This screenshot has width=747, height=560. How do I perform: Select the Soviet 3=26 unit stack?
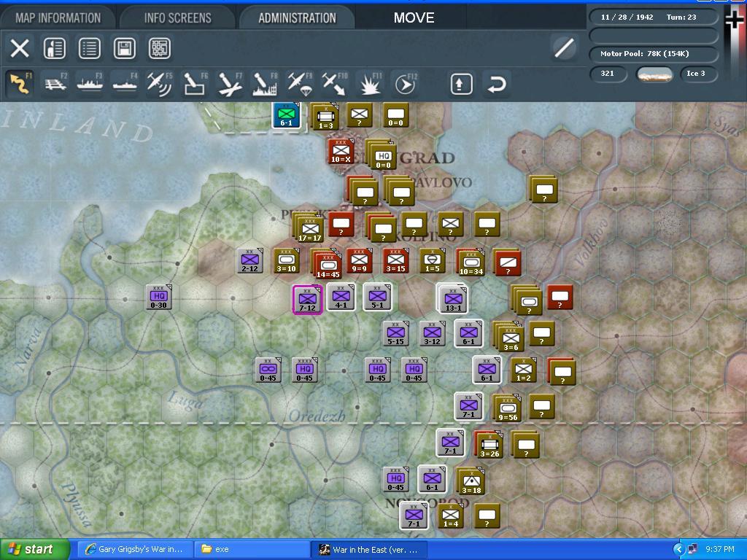click(x=488, y=445)
